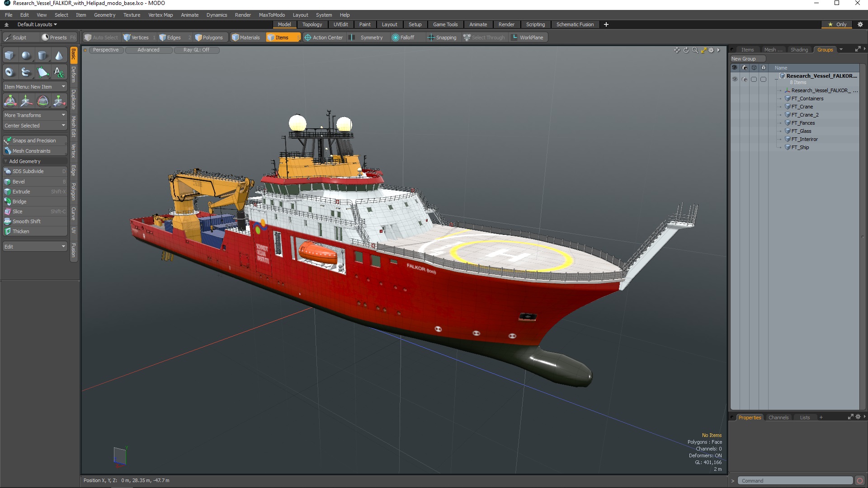Image resolution: width=868 pixels, height=488 pixels.
Task: Toggle visibility of FT_Containers layer
Action: pyautogui.click(x=735, y=99)
